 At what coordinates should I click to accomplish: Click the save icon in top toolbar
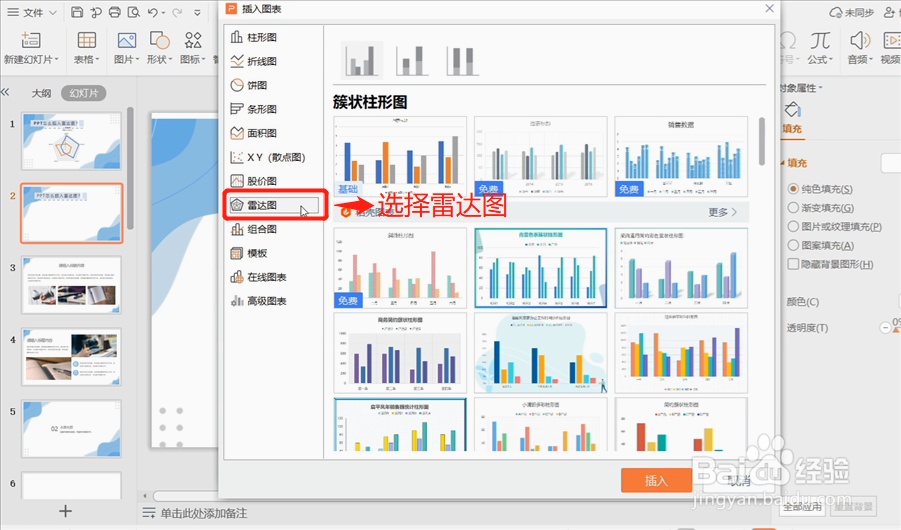(x=76, y=12)
